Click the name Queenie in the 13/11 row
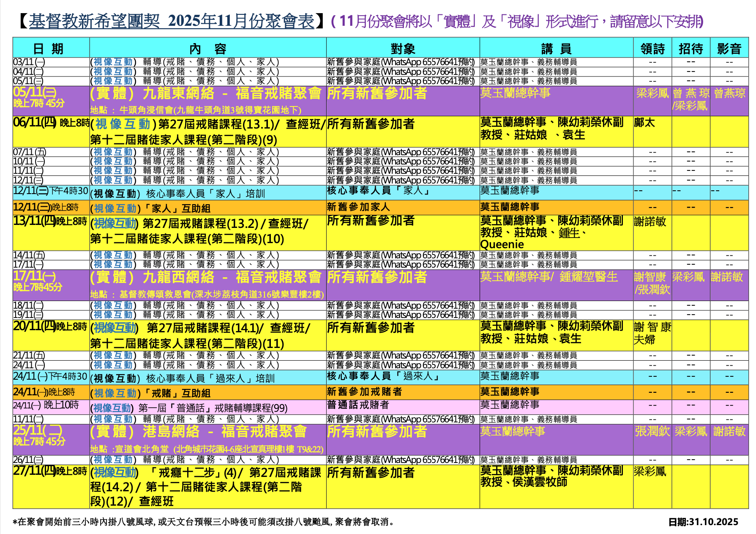756x534 pixels. 502,244
